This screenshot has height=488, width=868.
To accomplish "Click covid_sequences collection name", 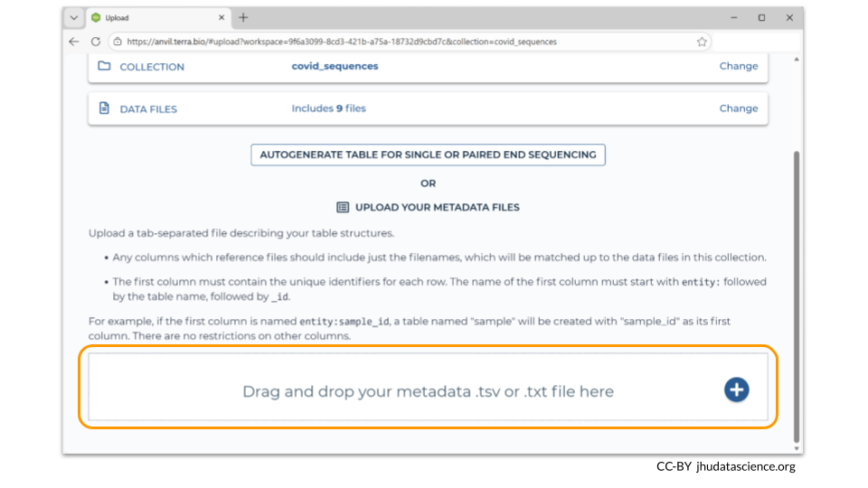I will tap(335, 66).
